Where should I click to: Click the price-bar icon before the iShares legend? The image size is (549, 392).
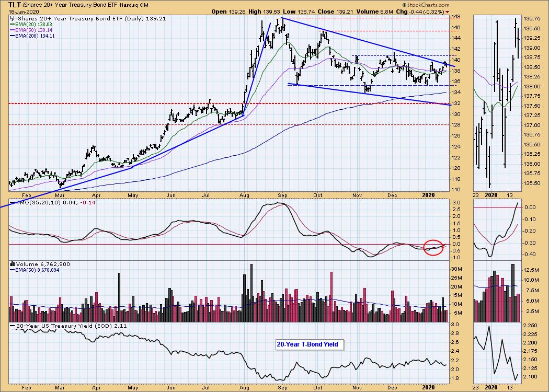pyautogui.click(x=12, y=18)
